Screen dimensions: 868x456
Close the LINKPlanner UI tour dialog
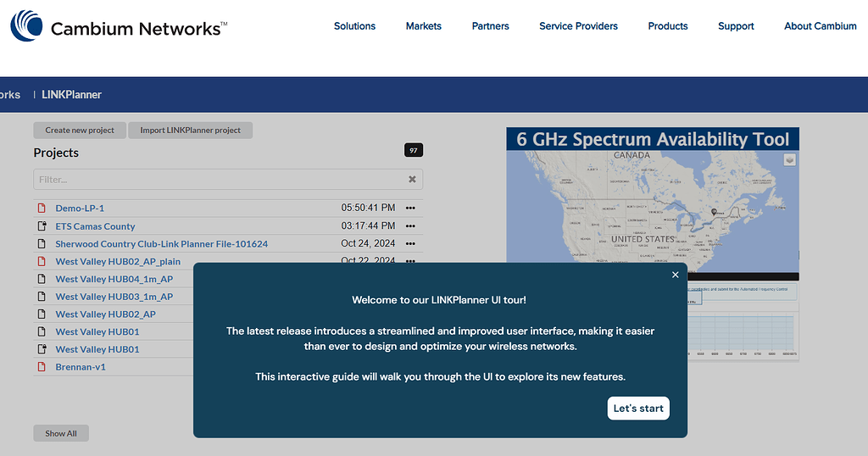coord(676,275)
